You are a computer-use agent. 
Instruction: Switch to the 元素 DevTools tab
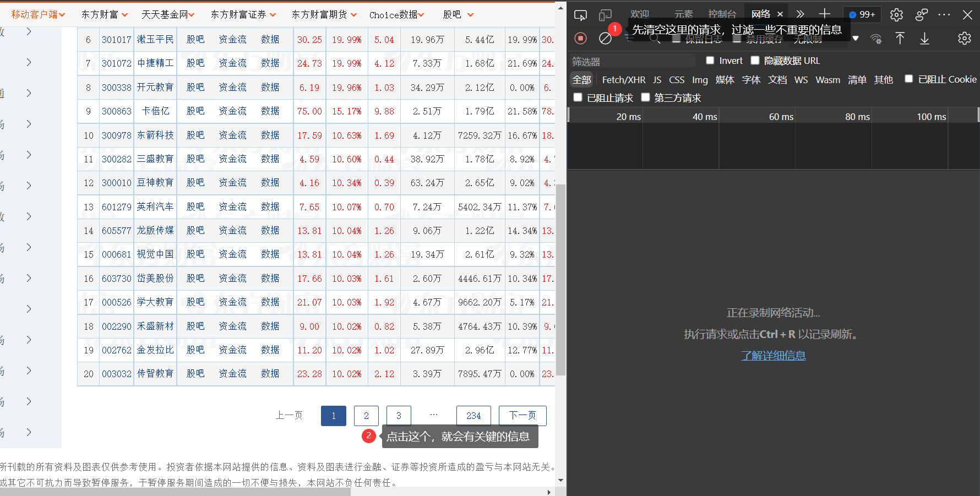684,14
